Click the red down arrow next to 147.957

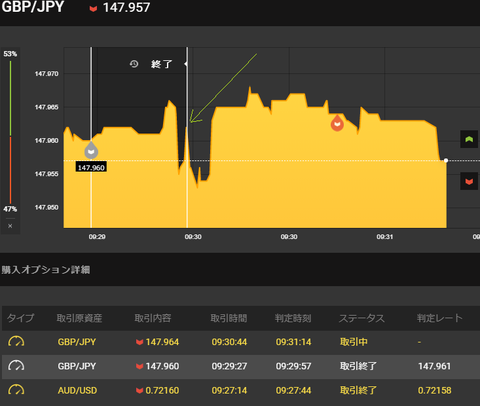[93, 8]
